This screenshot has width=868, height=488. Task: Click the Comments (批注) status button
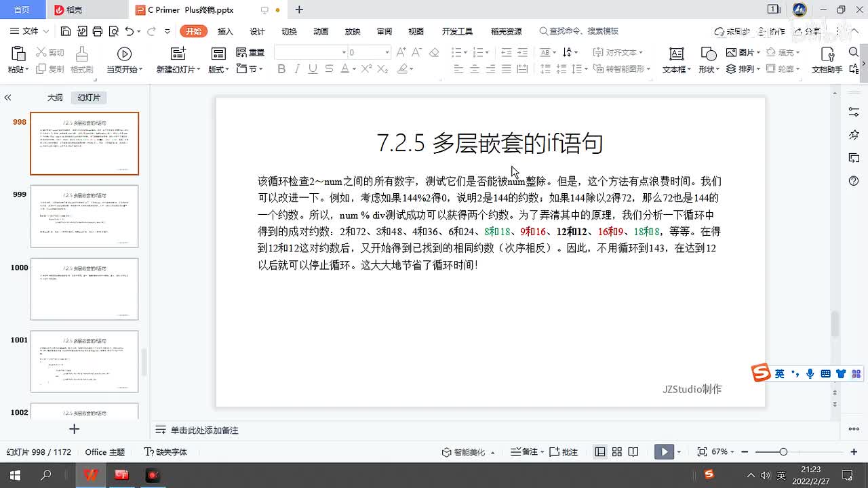tap(564, 451)
